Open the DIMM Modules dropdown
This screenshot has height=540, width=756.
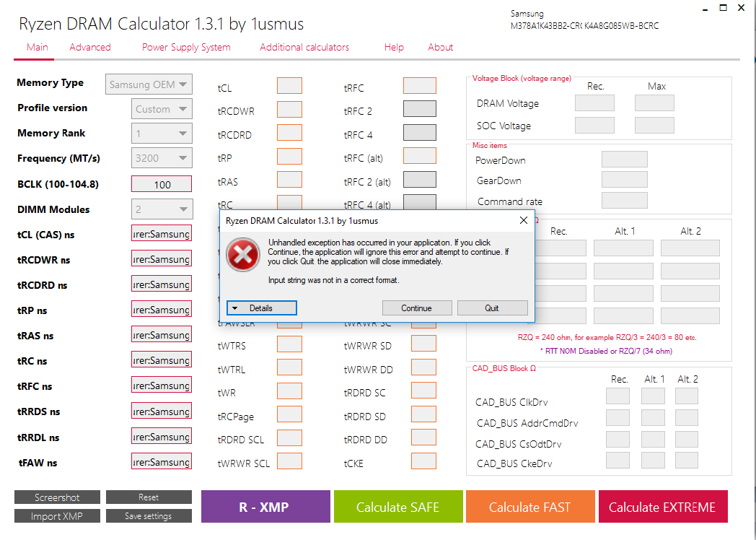point(162,209)
